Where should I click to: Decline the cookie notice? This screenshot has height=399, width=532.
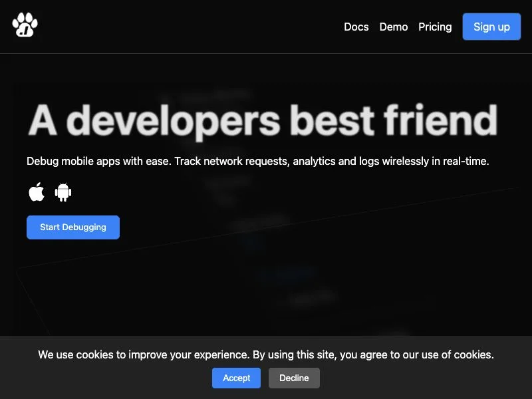click(x=294, y=378)
